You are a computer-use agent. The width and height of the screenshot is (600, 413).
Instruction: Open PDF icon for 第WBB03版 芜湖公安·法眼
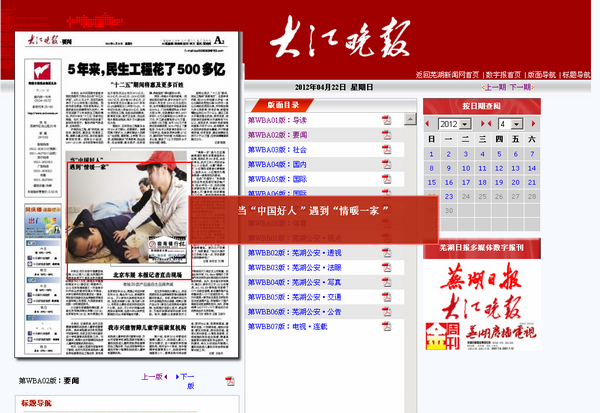click(386, 267)
